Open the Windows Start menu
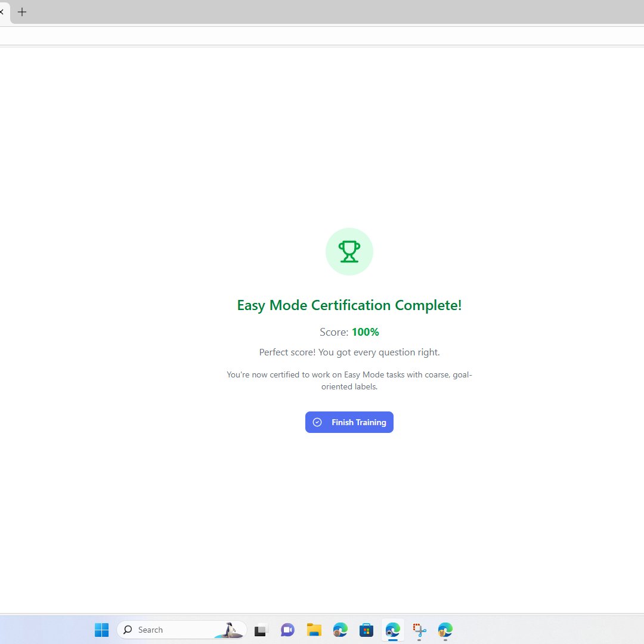This screenshot has height=644, width=644. pyautogui.click(x=101, y=630)
